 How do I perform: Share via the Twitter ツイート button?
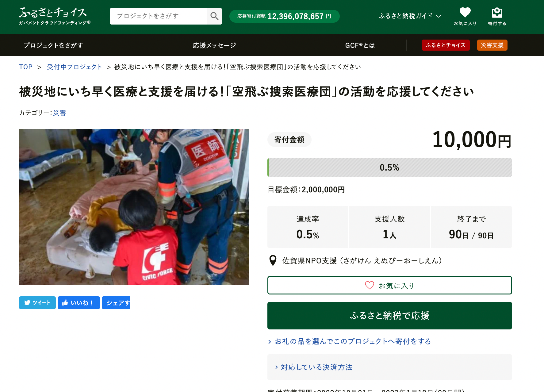click(37, 303)
